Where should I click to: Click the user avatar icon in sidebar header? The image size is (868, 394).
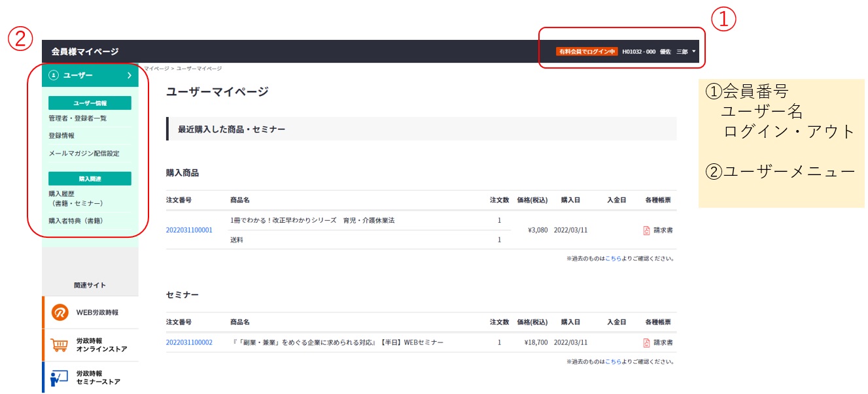point(54,75)
